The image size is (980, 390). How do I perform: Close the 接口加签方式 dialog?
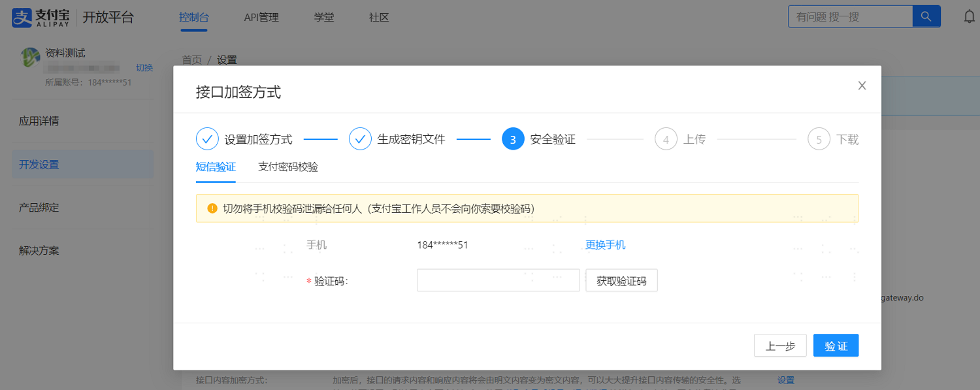(862, 86)
